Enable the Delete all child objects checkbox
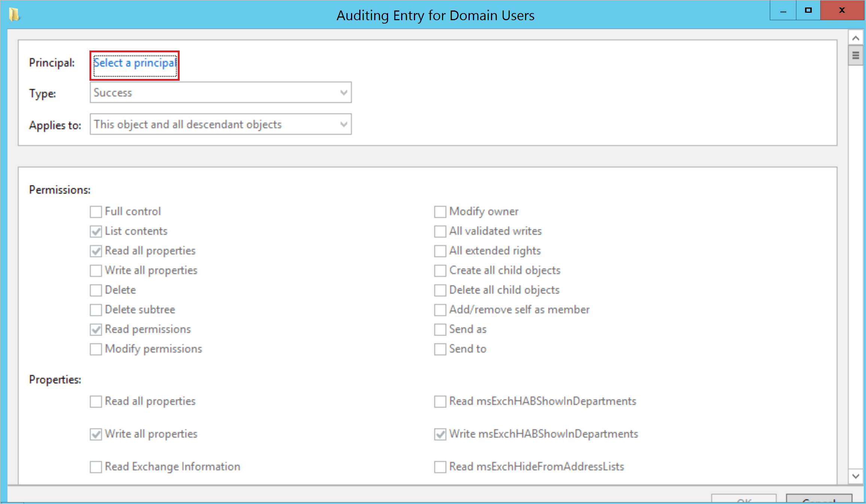 click(x=440, y=291)
